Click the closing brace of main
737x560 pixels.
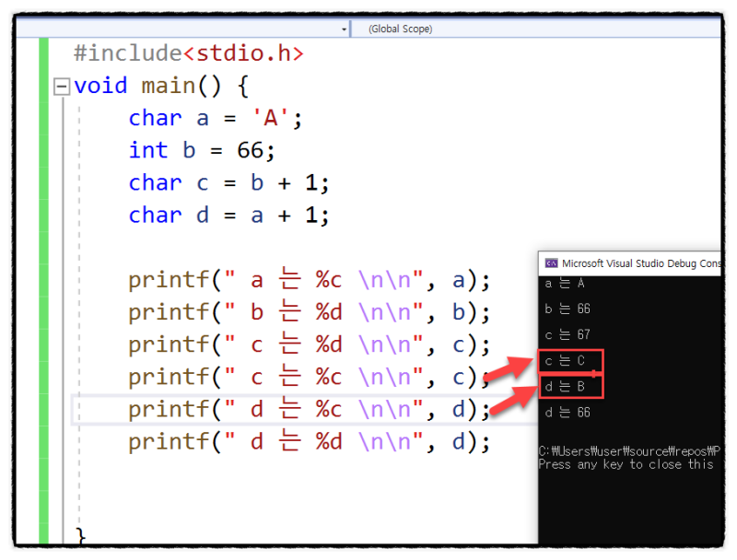(x=80, y=536)
